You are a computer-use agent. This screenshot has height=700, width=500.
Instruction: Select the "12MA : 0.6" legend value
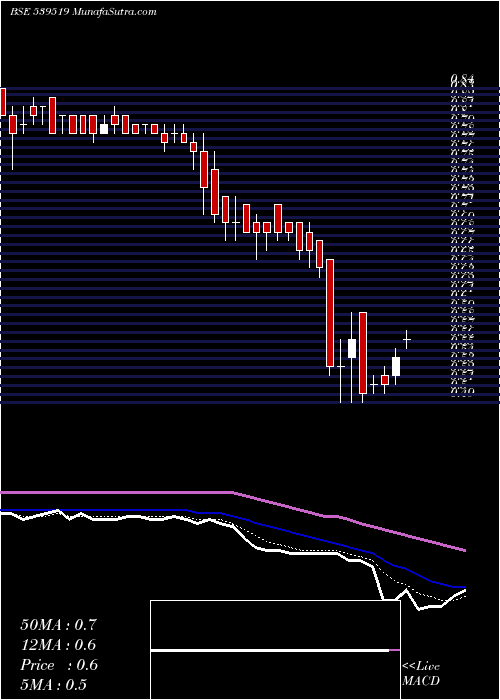tap(58, 645)
